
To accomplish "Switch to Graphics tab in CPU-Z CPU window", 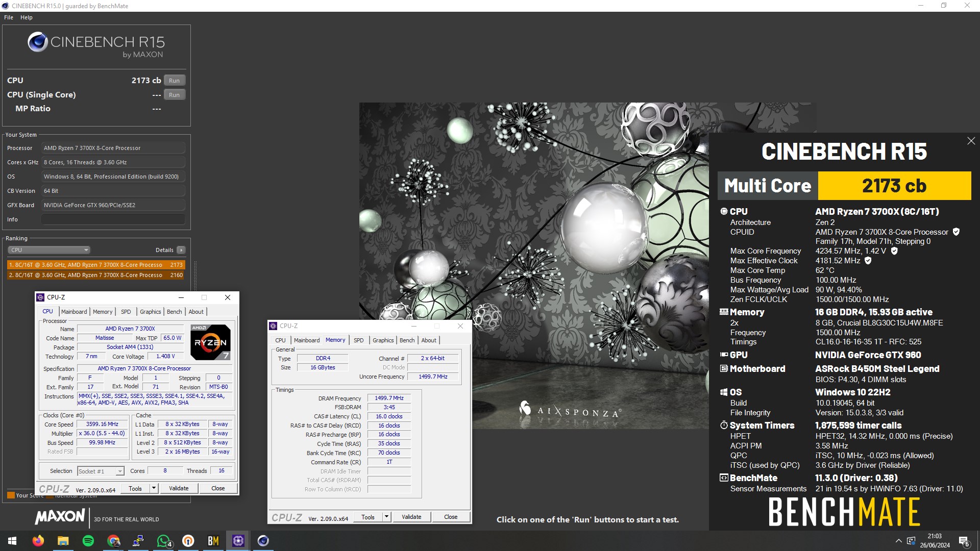I will click(x=151, y=312).
